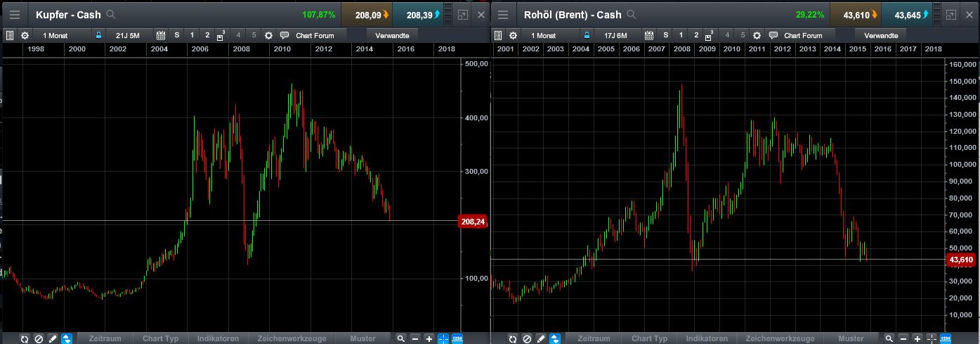Open the 17J 6M time range dropdown

[x=618, y=35]
